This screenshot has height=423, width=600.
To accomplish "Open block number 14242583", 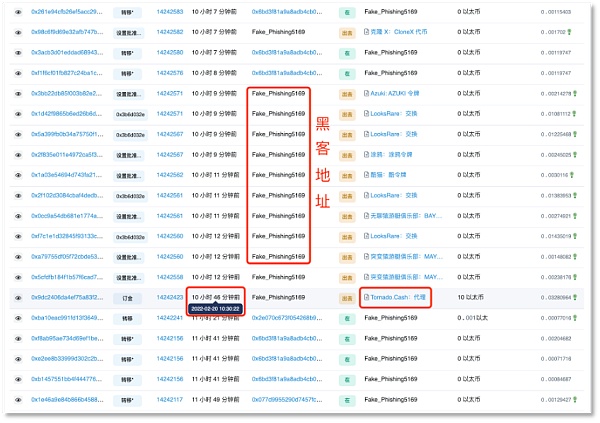I will (x=170, y=11).
